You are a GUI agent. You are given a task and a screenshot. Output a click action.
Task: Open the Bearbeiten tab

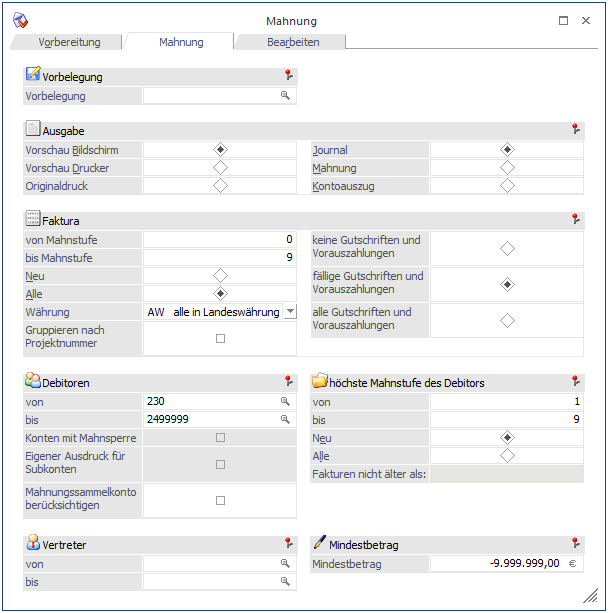click(293, 42)
